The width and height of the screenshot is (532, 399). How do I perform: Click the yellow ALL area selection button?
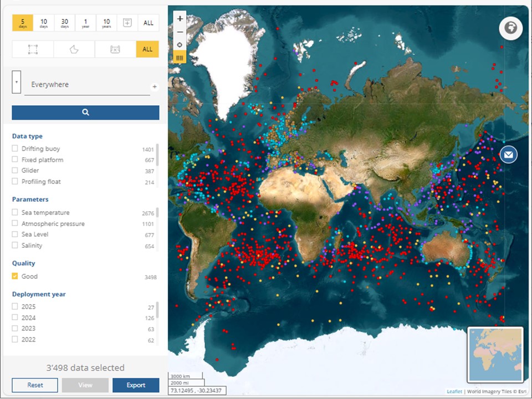[147, 49]
